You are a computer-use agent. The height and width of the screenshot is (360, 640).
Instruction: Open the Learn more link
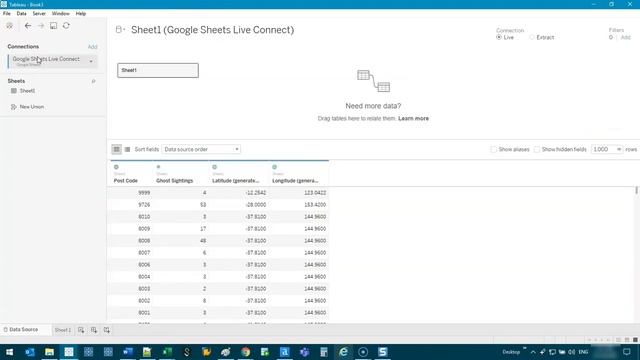pyautogui.click(x=413, y=118)
